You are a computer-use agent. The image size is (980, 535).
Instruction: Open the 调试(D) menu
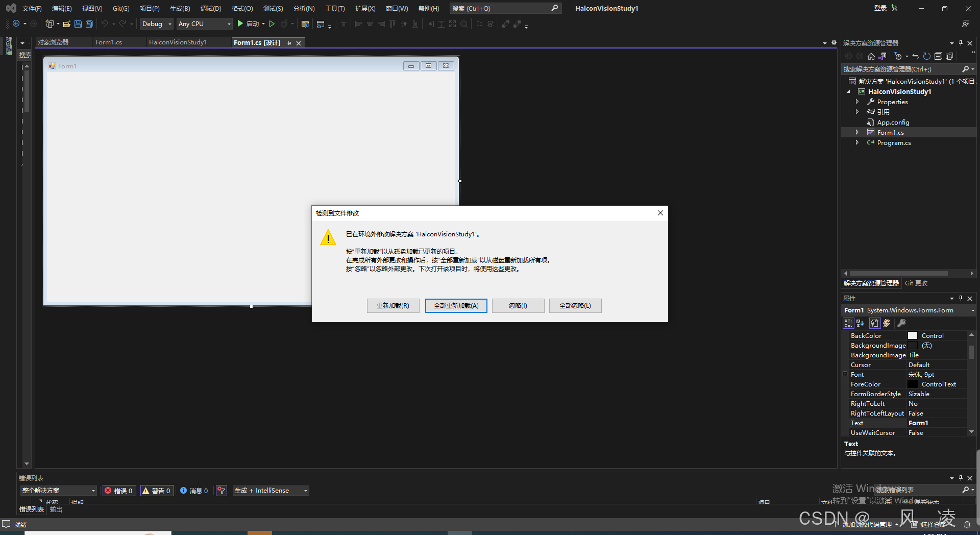pos(211,8)
